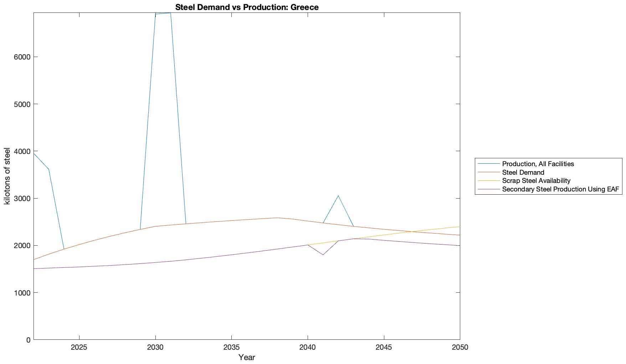Select the "kilotons of steel" y-axis label

coord(7,176)
